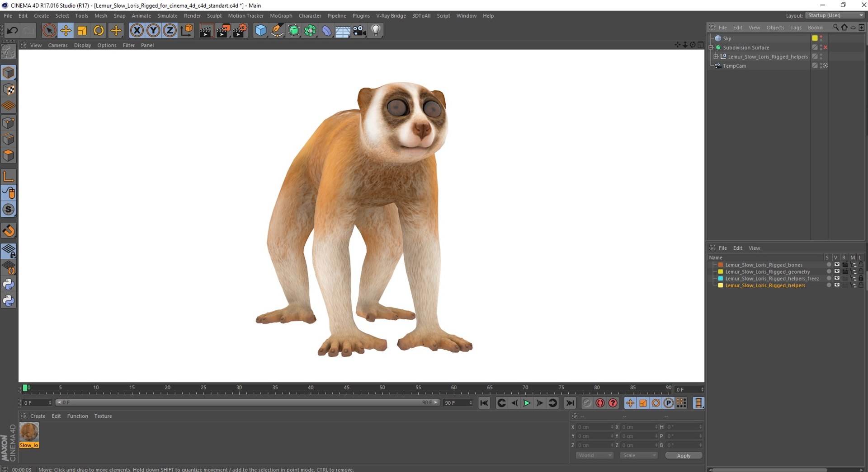Open the spline Pen tool
Image resolution: width=868 pixels, height=472 pixels.
tap(277, 31)
